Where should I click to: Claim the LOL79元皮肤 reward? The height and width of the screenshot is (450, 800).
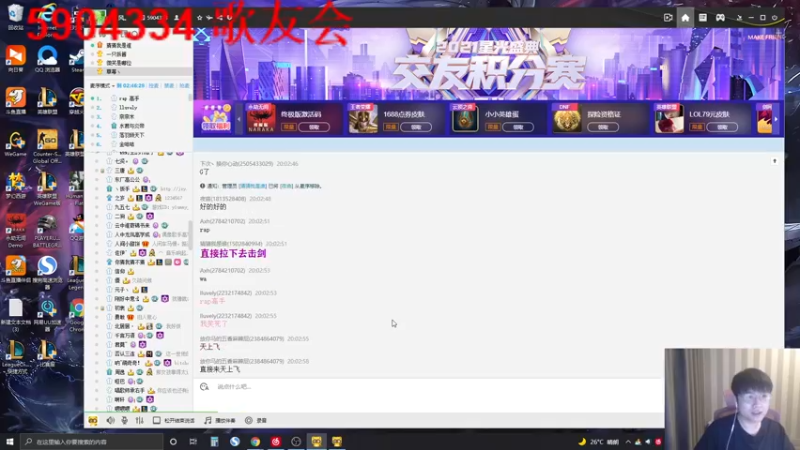click(x=722, y=127)
